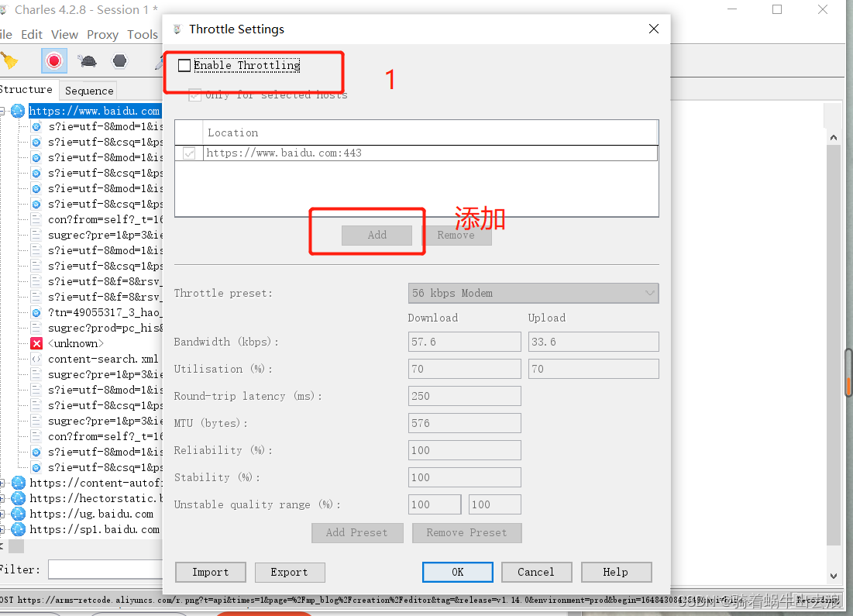Click the Stability percent field

(465, 477)
